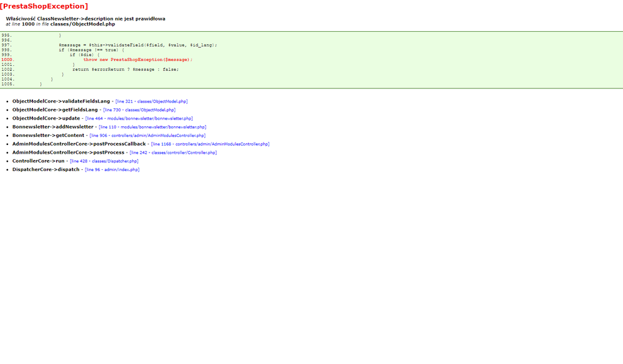Click the [PrestaShopException] heading
The image size is (623, 364).
(x=44, y=6)
